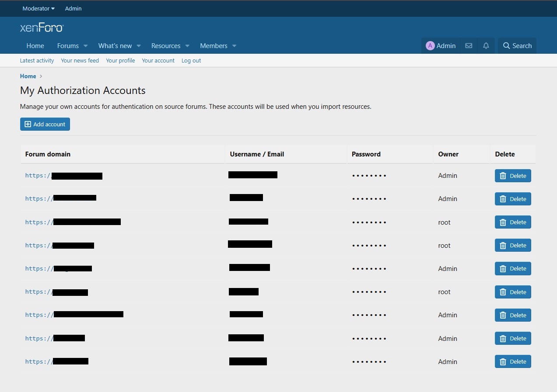Go to the Home navigation tab
The image size is (557, 392).
coord(35,46)
